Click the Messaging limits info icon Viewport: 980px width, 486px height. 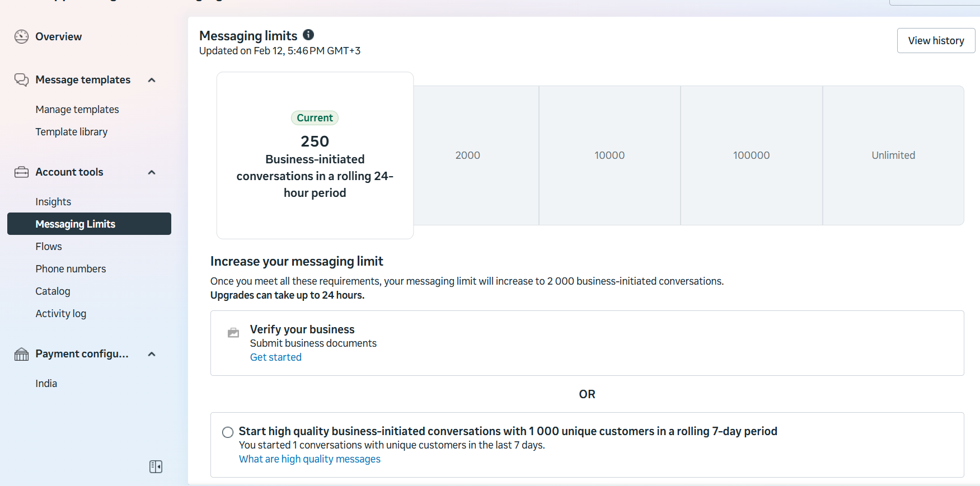point(308,35)
